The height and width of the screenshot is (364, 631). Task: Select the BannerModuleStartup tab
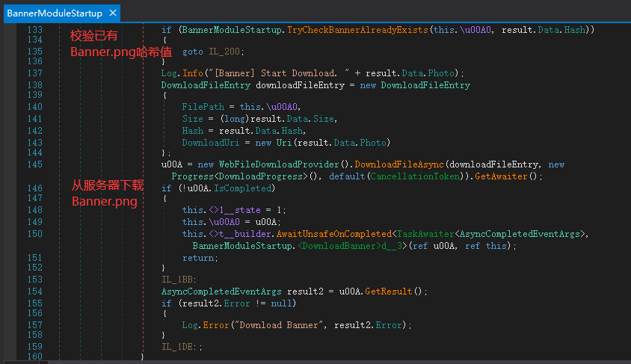coord(54,13)
